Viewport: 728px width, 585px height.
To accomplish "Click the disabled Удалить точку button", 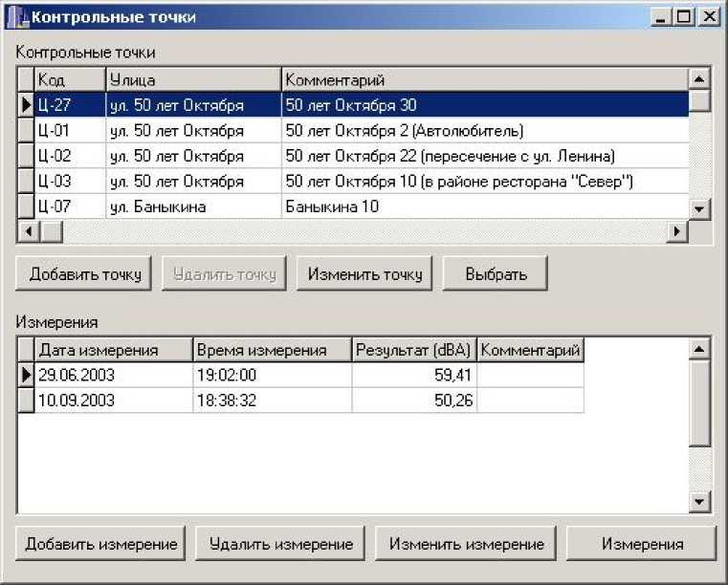I will tap(224, 273).
